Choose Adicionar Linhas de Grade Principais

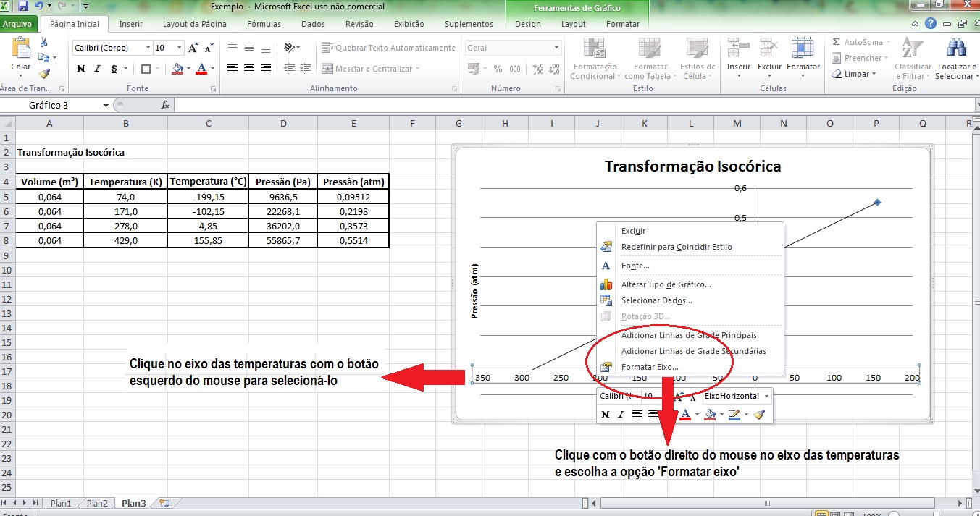point(690,335)
